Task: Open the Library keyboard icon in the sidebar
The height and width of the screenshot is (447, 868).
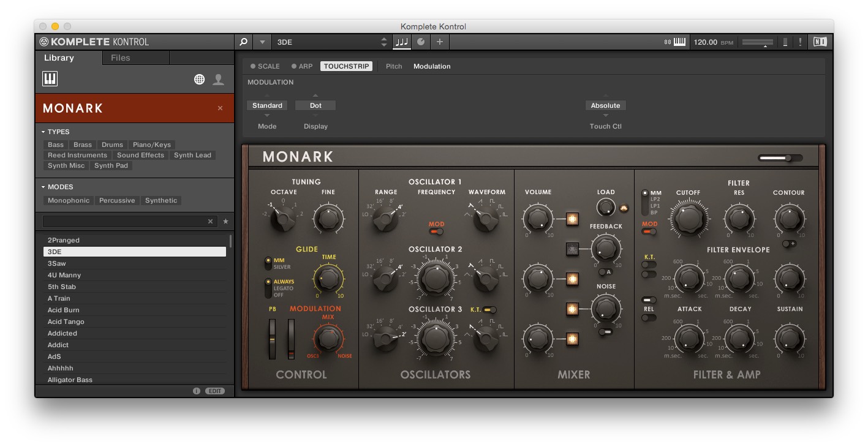Action: 49,78
